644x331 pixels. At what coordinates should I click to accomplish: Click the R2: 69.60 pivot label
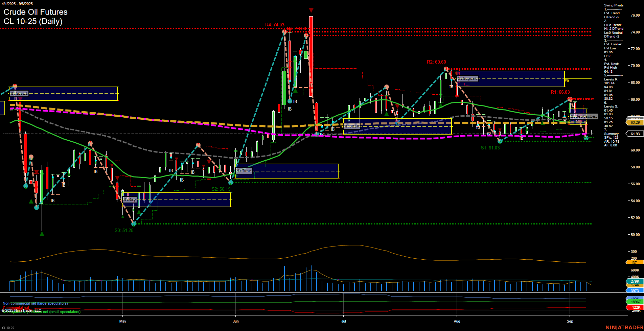[x=437, y=62]
